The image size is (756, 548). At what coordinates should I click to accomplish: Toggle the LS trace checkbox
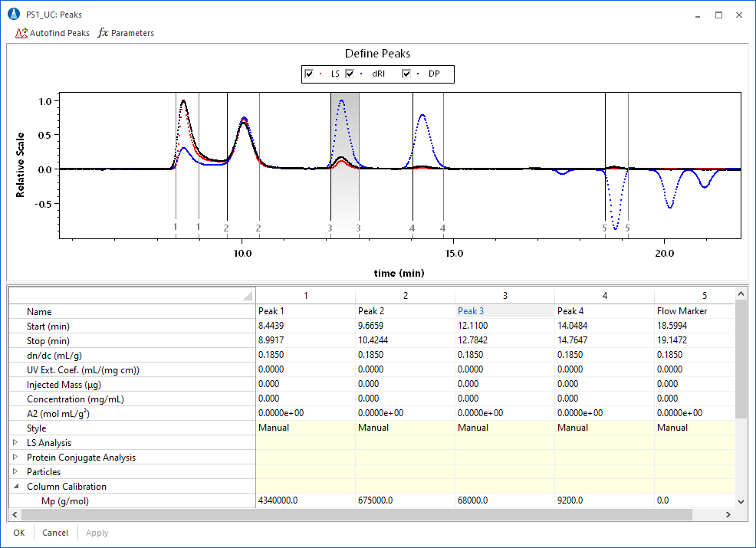309,74
